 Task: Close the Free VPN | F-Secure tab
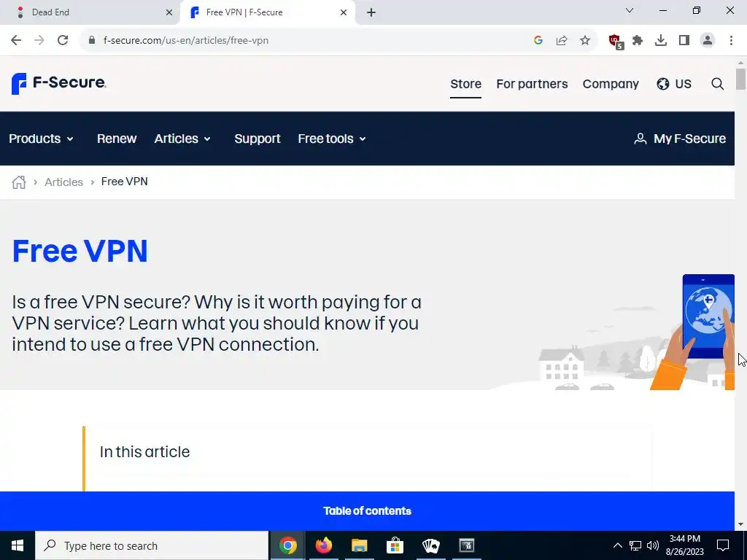344,12
